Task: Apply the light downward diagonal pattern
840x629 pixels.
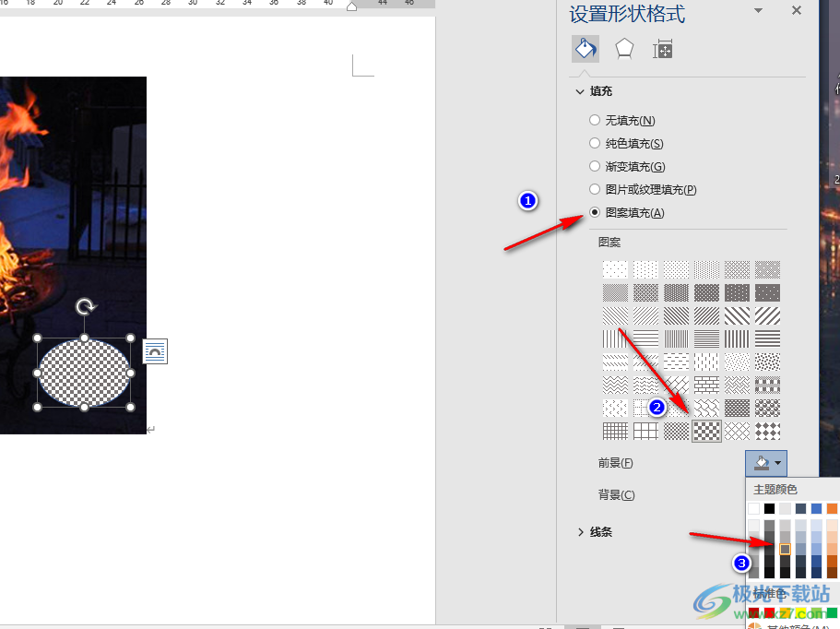Action: tap(615, 315)
